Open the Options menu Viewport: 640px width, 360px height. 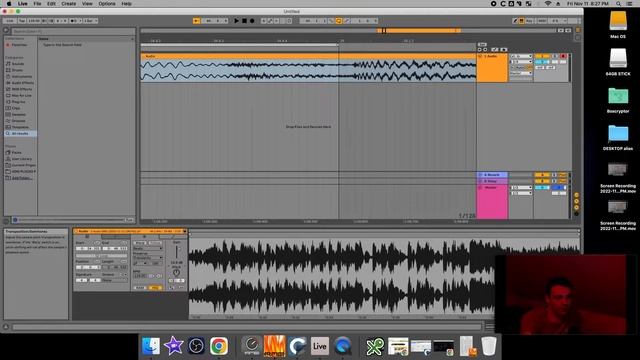pyautogui.click(x=107, y=4)
